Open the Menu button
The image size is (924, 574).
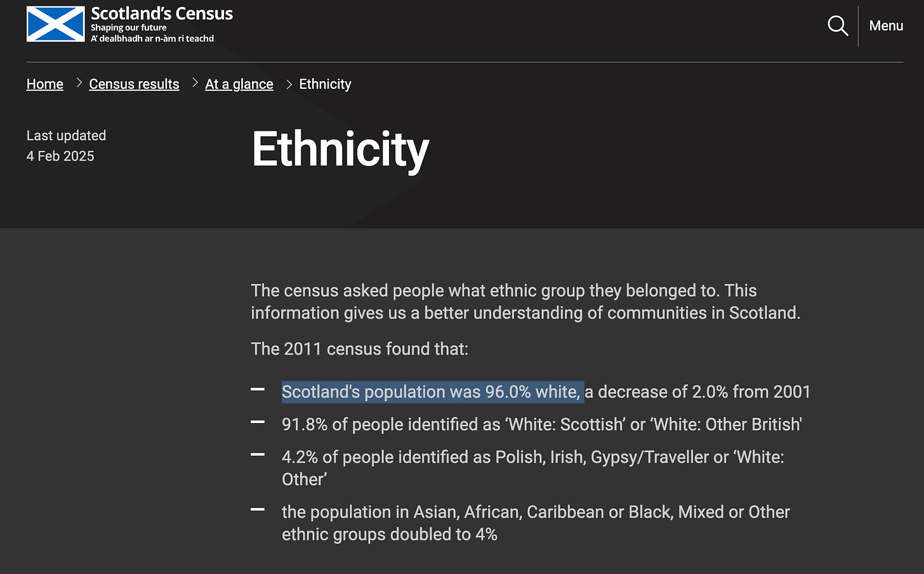point(886,26)
